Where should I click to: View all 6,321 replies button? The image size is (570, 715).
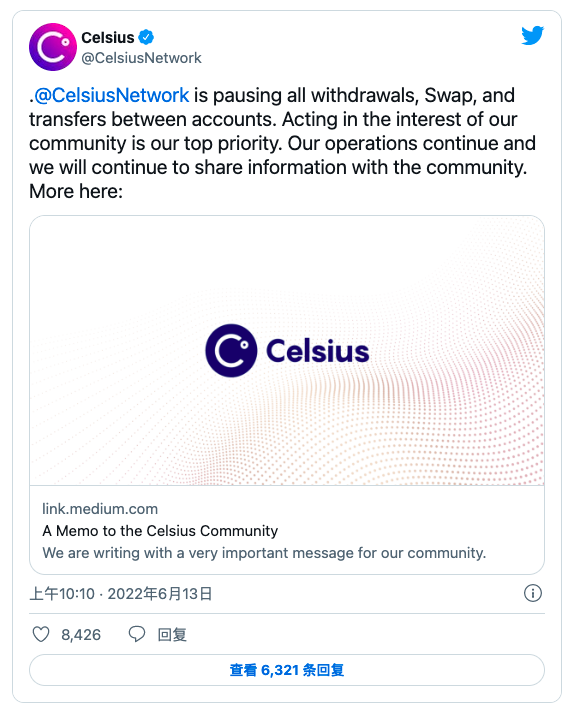click(x=287, y=670)
